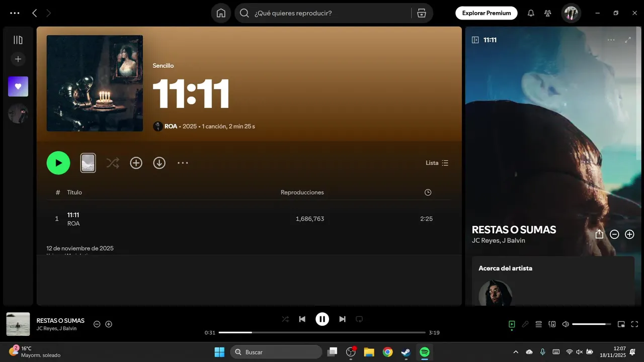644x362 pixels.
Task: Mute the Spotify volume speaker icon
Action: pyautogui.click(x=566, y=324)
